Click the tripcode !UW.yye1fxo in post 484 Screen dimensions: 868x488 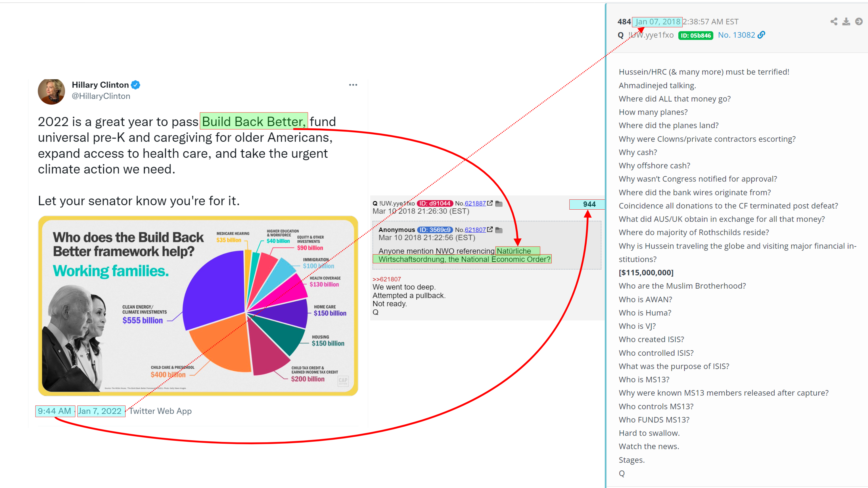click(x=651, y=35)
